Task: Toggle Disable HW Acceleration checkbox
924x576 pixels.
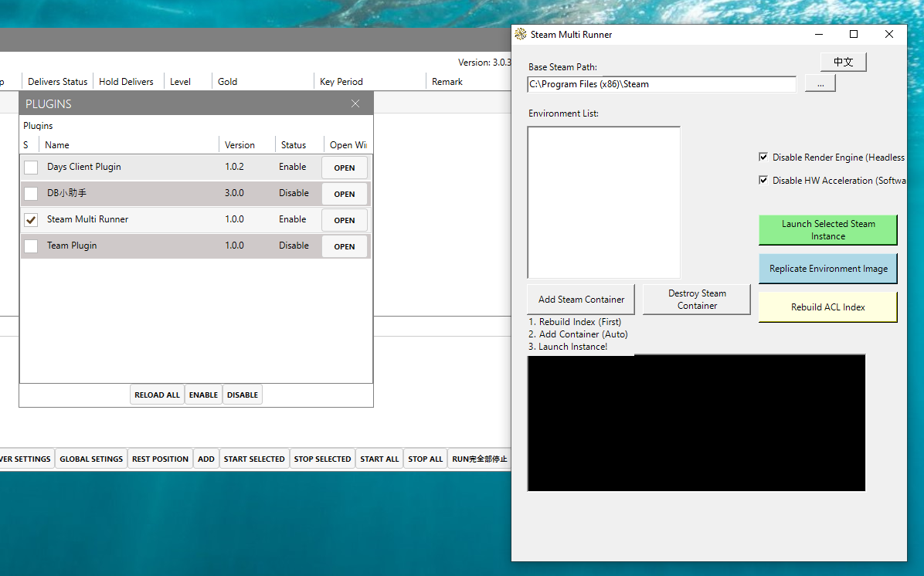Action: [763, 180]
